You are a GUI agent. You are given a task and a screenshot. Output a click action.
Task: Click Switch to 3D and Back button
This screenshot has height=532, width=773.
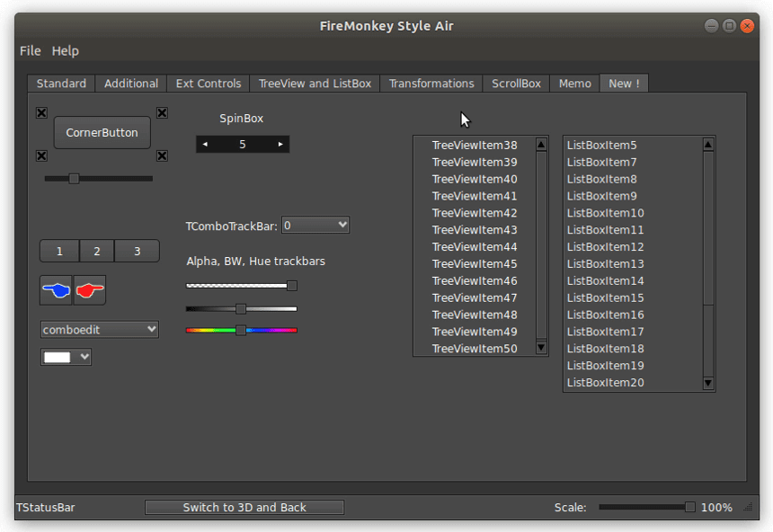point(244,508)
